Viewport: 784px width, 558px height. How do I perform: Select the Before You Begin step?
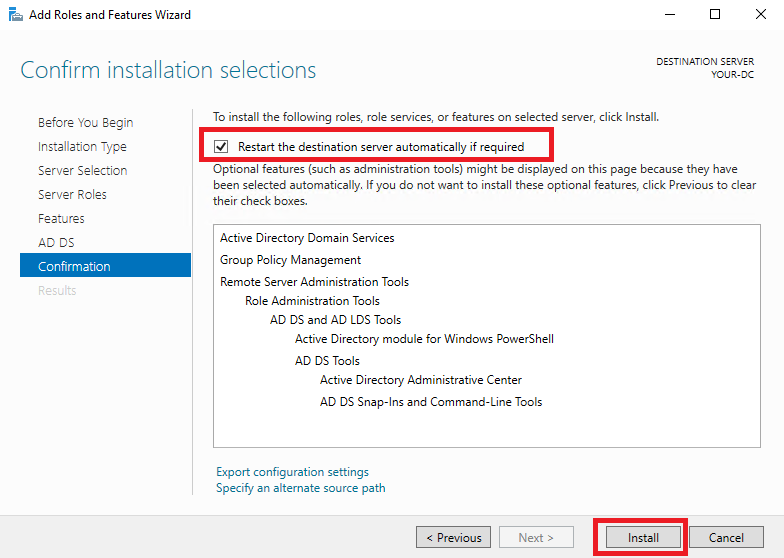[86, 122]
